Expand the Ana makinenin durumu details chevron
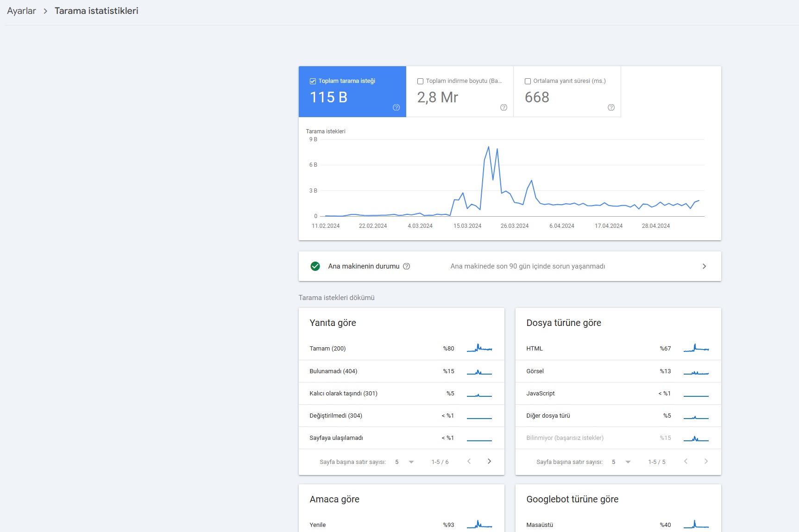799x532 pixels. coord(704,266)
